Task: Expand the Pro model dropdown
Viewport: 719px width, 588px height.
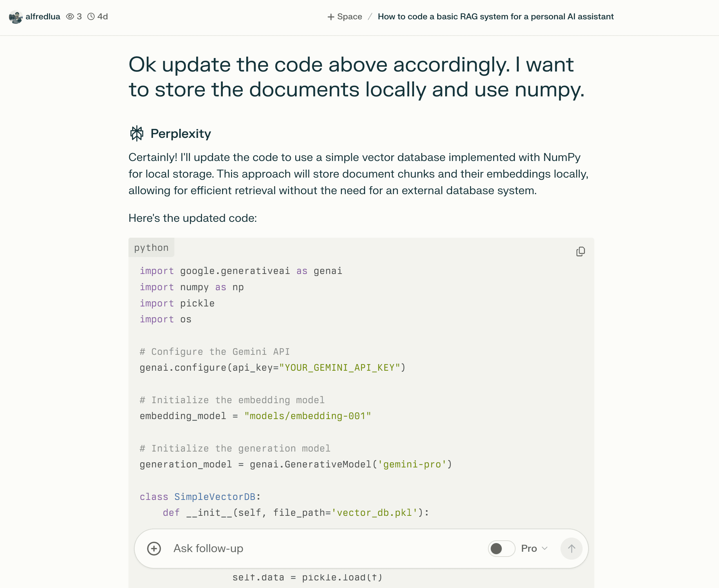Action: click(534, 549)
